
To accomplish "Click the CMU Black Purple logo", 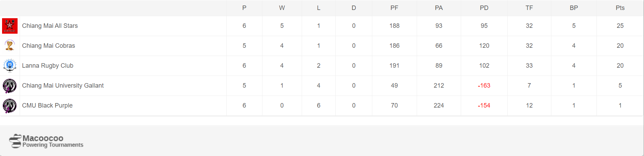I will [x=10, y=105].
